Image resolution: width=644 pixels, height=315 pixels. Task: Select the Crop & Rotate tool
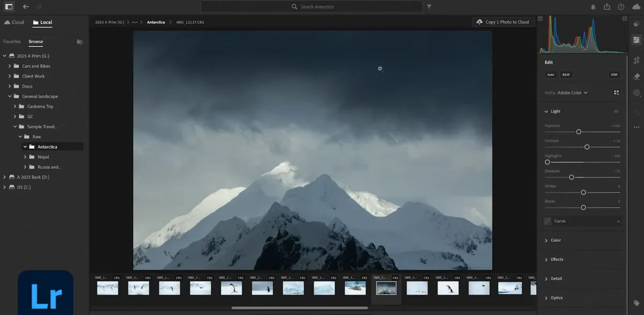click(x=636, y=61)
